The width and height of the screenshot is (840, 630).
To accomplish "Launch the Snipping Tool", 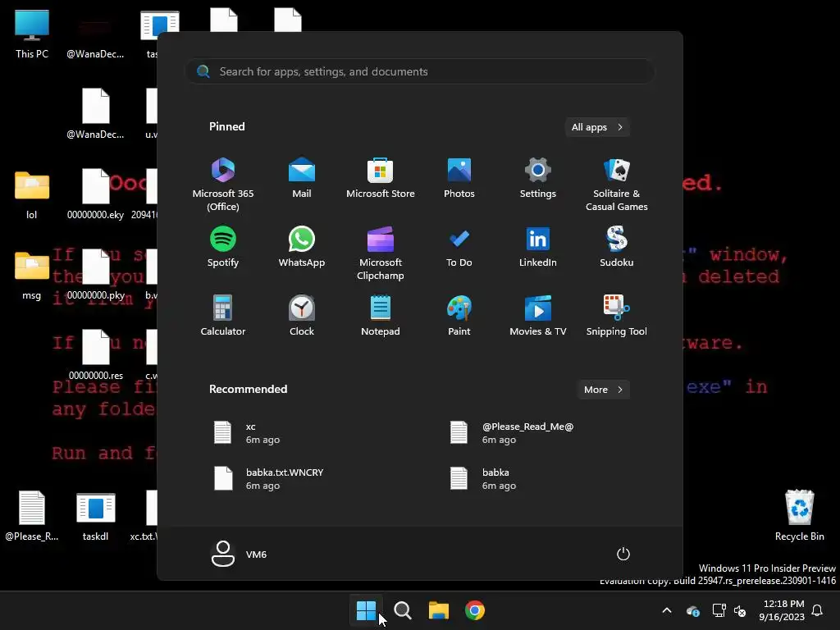I will (x=617, y=316).
